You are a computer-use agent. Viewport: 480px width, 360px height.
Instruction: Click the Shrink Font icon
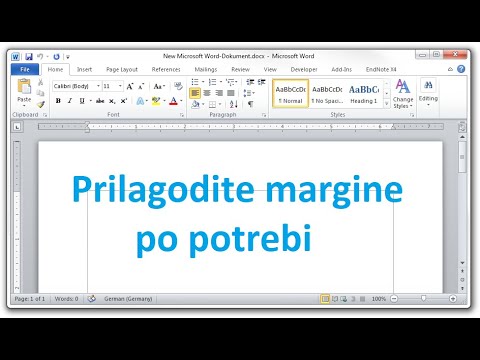coord(141,86)
